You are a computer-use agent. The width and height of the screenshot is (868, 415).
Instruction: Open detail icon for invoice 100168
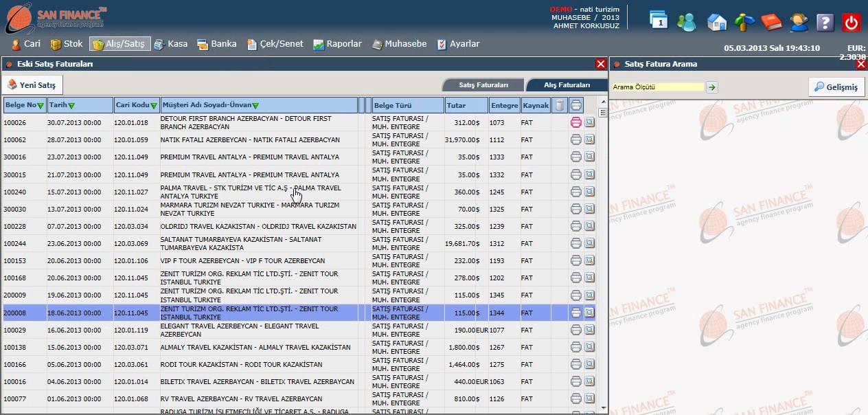590,278
